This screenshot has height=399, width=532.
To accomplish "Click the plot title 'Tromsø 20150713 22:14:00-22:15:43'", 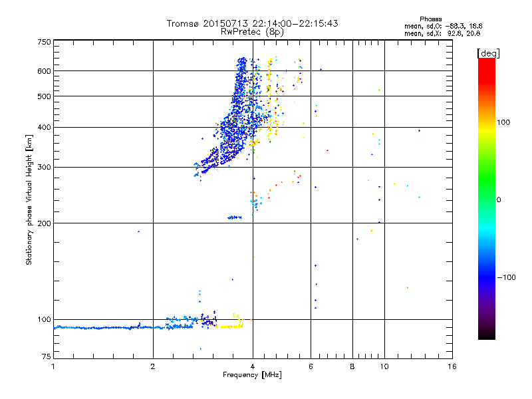I will (x=252, y=23).
